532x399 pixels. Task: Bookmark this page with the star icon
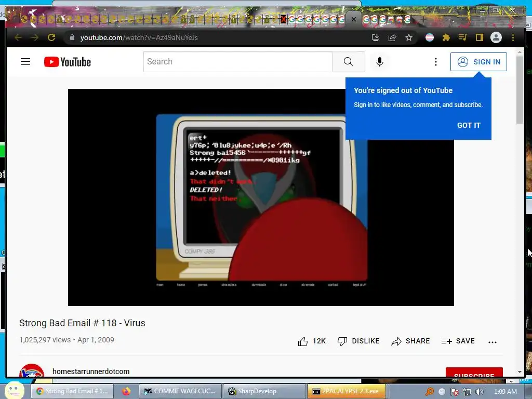(409, 37)
